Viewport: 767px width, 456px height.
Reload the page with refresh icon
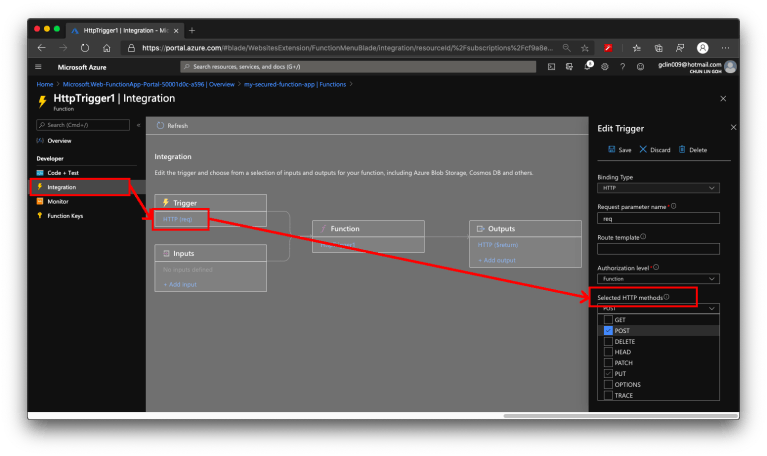click(x=85, y=48)
